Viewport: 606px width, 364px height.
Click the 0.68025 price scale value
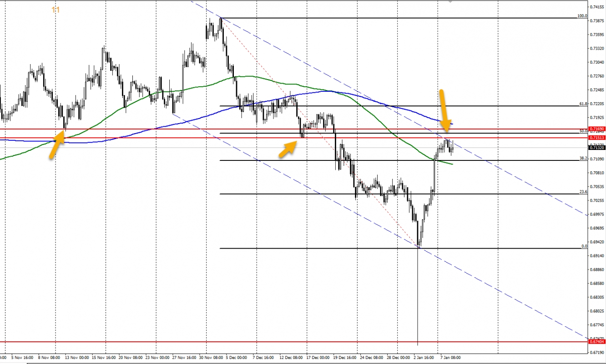597,312
